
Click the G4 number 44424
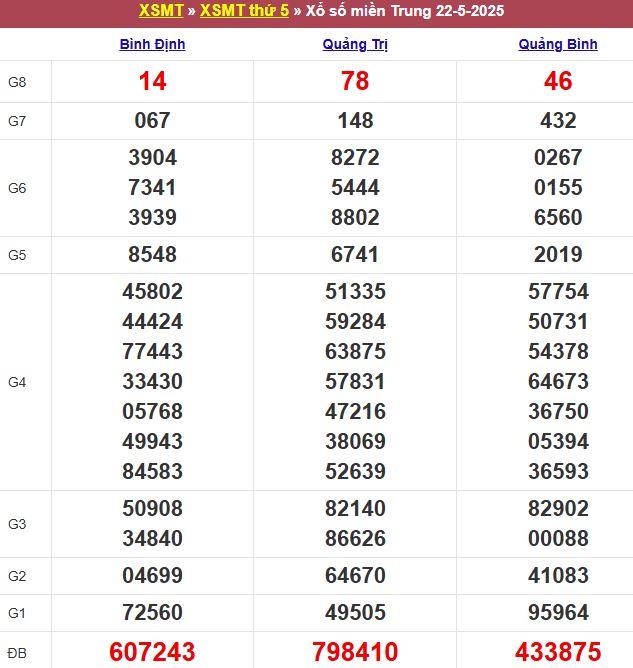[152, 322]
